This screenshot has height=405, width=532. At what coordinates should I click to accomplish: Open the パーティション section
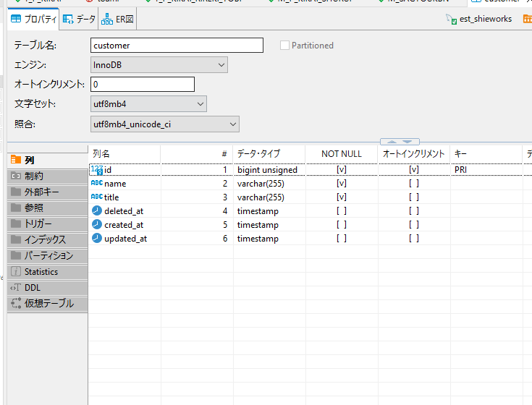click(48, 255)
